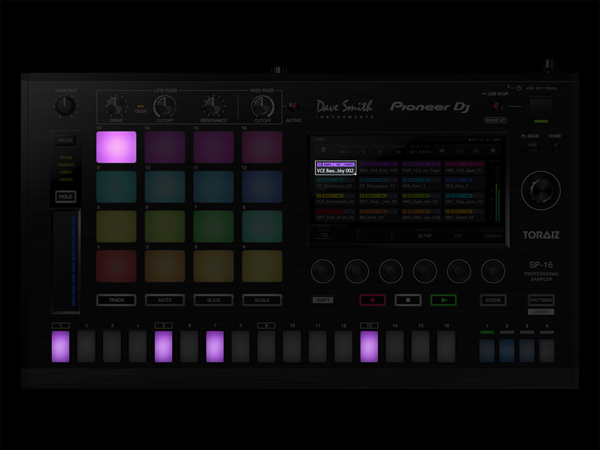600x450 pixels.
Task: Hit orange pad 2
Action: (165, 266)
